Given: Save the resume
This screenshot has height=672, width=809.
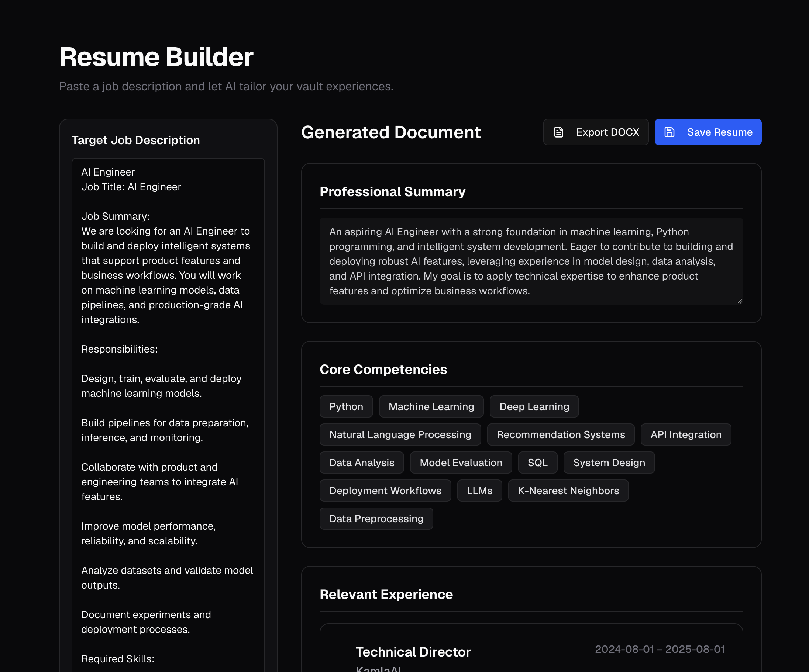Looking at the screenshot, I should 708,132.
